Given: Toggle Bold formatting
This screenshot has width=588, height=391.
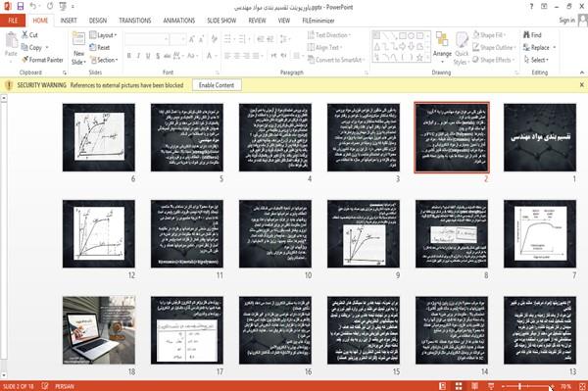Looking at the screenshot, I should click(x=129, y=56).
